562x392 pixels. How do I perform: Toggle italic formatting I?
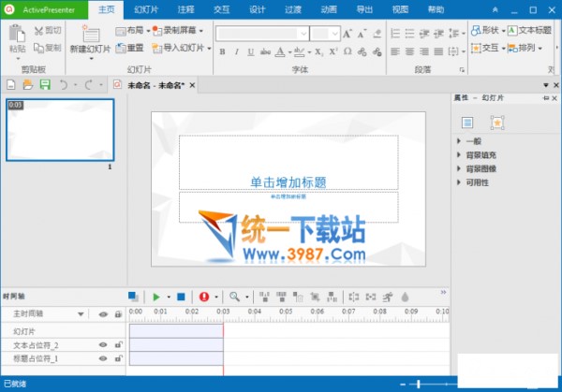(237, 51)
